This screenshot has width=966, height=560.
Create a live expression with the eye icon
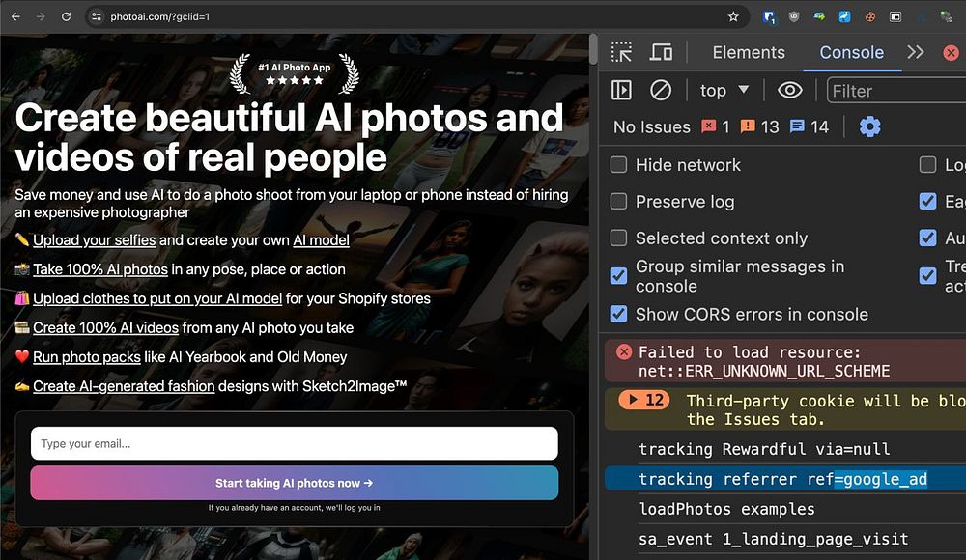point(790,91)
